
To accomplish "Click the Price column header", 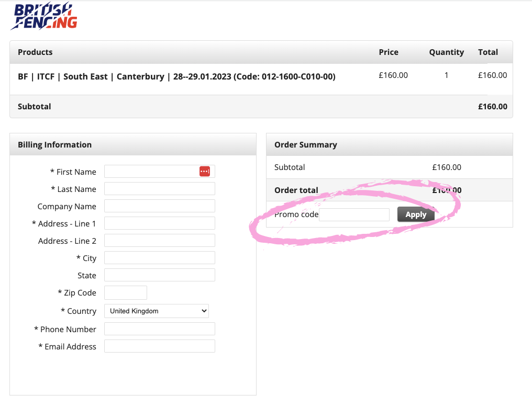I will [389, 52].
